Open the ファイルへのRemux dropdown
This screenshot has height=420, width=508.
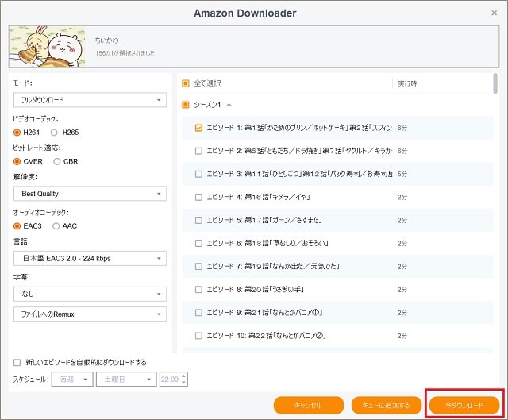(x=90, y=314)
